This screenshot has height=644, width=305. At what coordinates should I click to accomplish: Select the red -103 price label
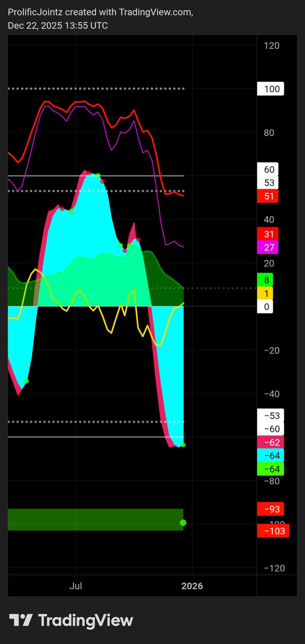pos(273,531)
